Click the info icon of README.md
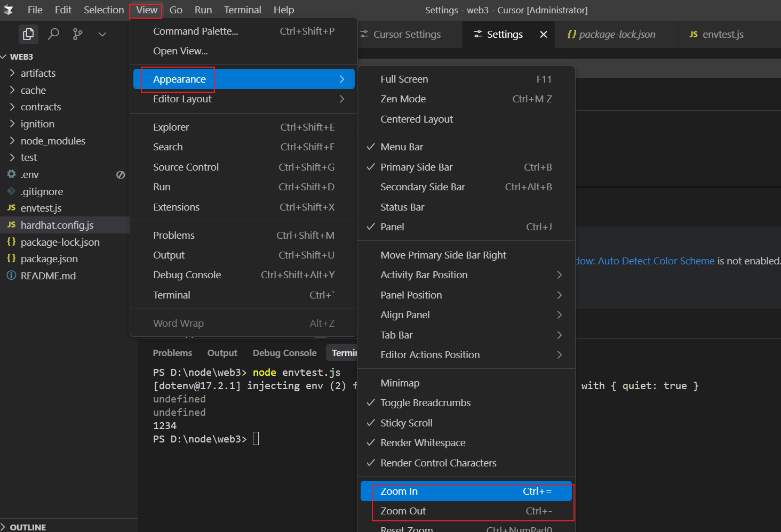Viewport: 781px width, 532px height. (11, 276)
